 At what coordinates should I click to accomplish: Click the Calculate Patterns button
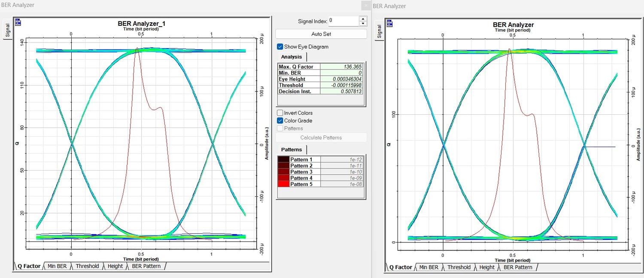(x=321, y=137)
